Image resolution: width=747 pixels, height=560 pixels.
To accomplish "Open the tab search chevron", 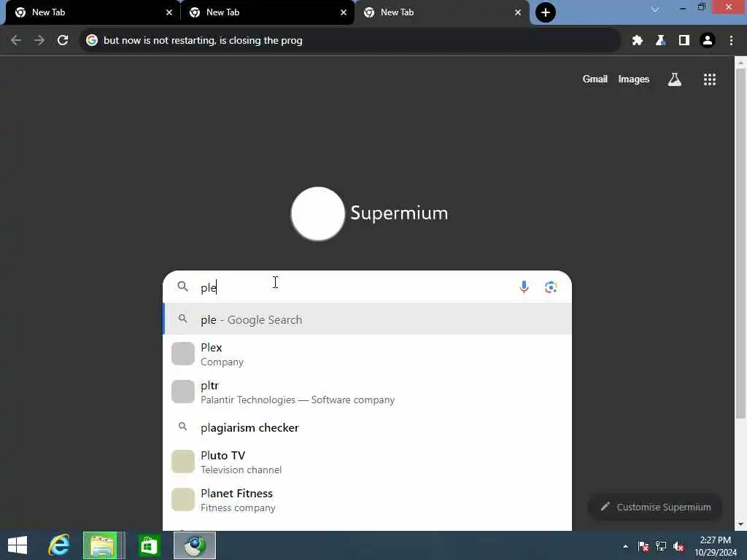I will [x=655, y=9].
